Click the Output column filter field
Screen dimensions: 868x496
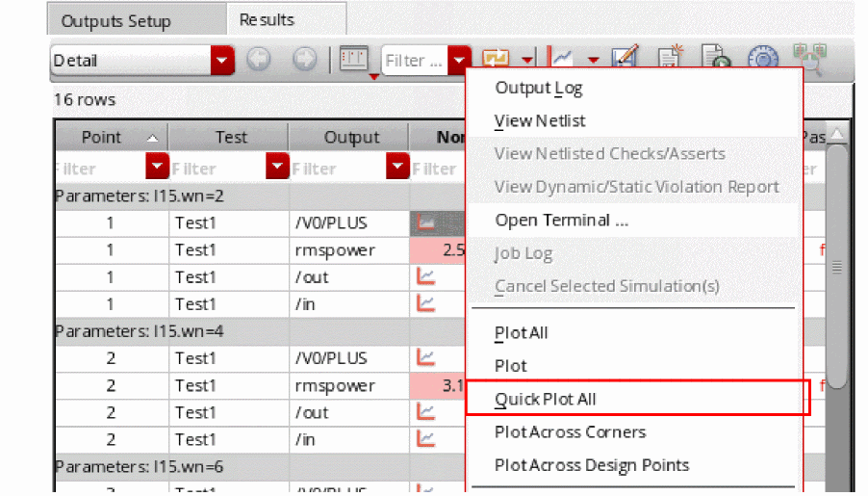(x=338, y=168)
